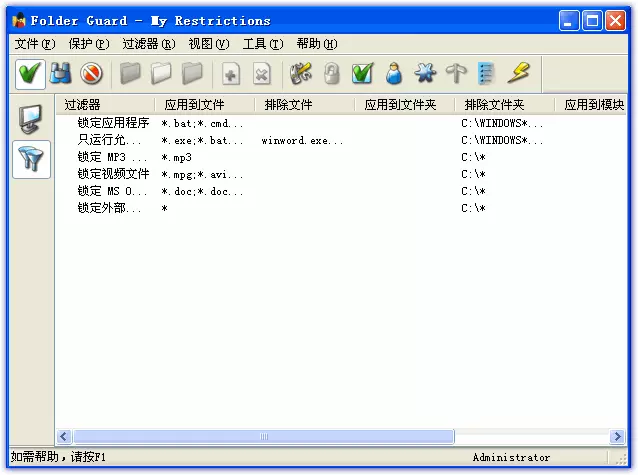Open the 过滤器(R) menu

coord(148,44)
